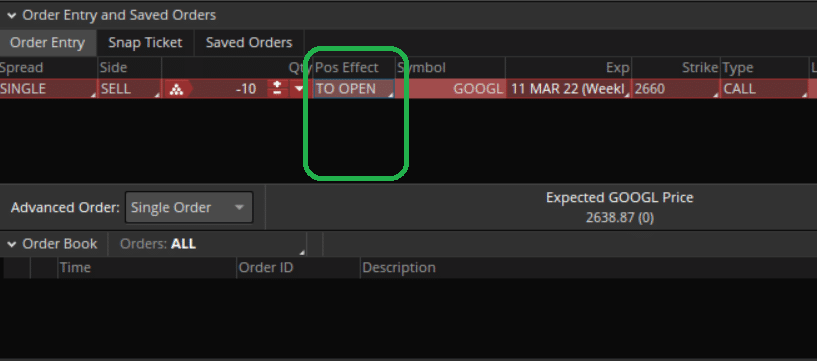Open the Saved Orders tab
This screenshot has height=361, width=817.
click(249, 43)
